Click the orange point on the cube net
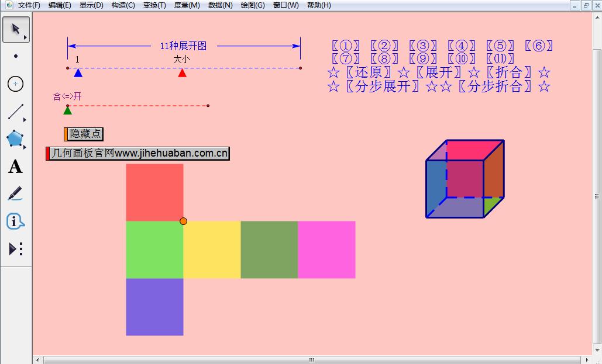This screenshot has width=602, height=364. click(183, 221)
